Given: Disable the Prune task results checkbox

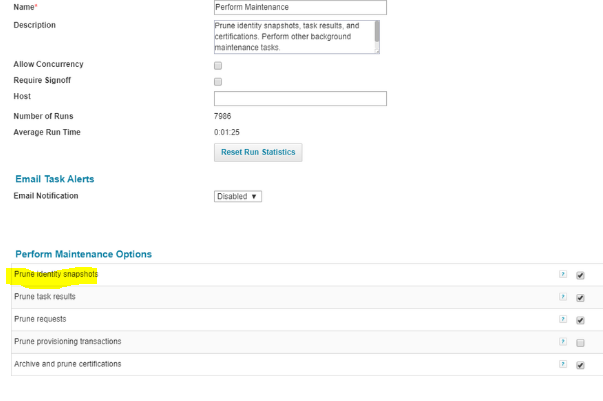Looking at the screenshot, I should (x=580, y=297).
